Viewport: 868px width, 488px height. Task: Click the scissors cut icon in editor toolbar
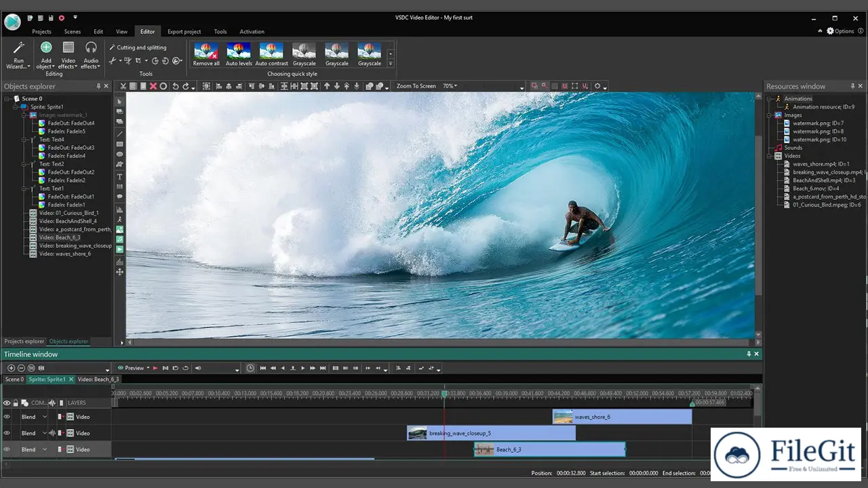click(123, 86)
